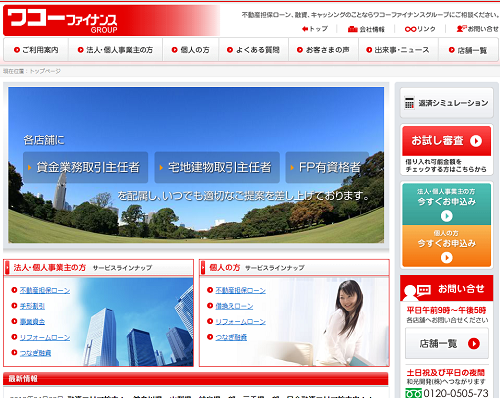Click arrow icon under 個人の方 今すぐお申込み
Image resolution: width=500 pixels, height=398 pixels.
point(447,257)
